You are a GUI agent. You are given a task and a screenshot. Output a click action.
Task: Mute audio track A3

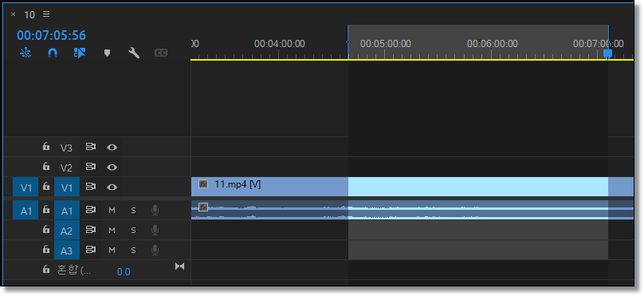pos(112,250)
